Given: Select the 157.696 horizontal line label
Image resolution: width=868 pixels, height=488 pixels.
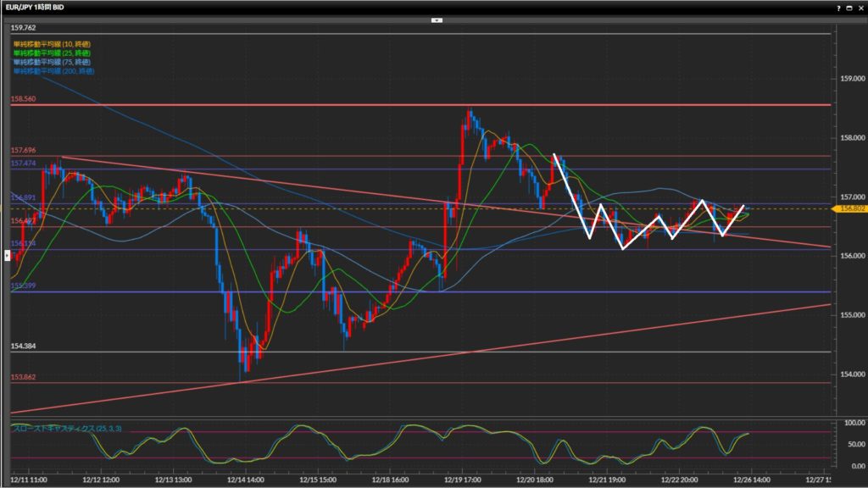Looking at the screenshot, I should pos(23,150).
